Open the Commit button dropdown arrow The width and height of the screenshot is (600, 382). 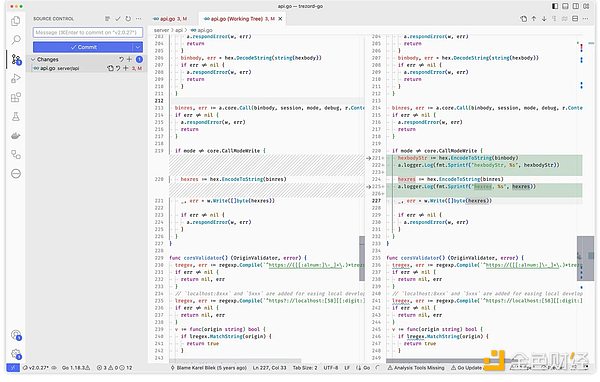(x=138, y=47)
